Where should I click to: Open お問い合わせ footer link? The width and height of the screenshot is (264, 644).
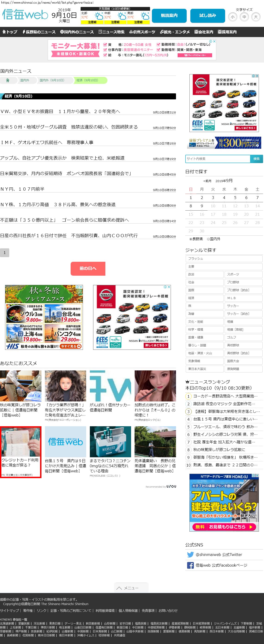(x=168, y=610)
